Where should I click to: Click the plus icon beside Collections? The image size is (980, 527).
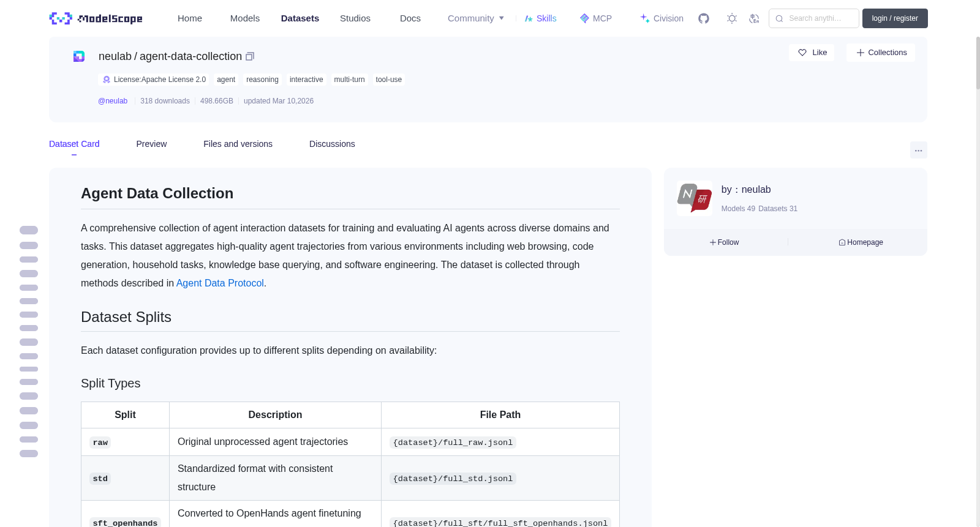(x=861, y=53)
